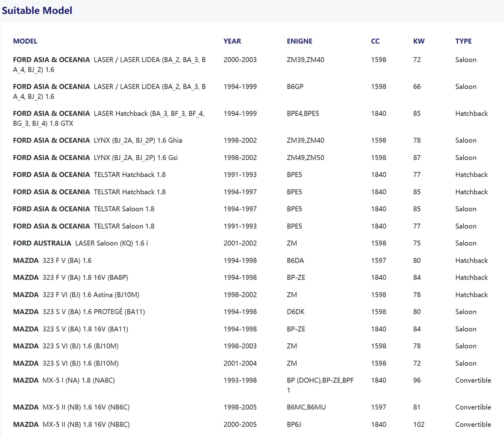The height and width of the screenshot is (437, 504).
Task: Select MAZDA MX-5 II 1.8 16V (NB8C)
Action: (x=71, y=424)
